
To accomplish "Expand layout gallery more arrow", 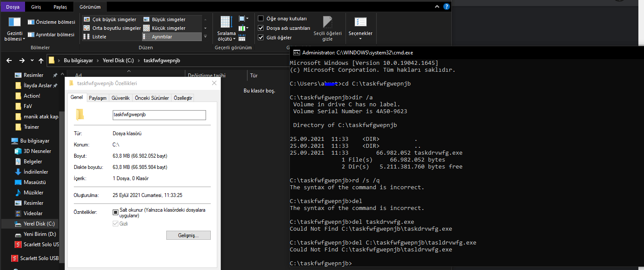I will pos(205,37).
